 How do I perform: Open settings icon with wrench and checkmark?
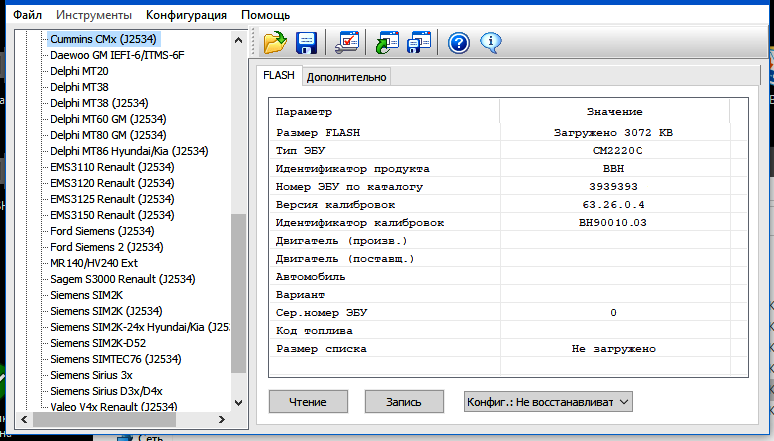[x=347, y=42]
